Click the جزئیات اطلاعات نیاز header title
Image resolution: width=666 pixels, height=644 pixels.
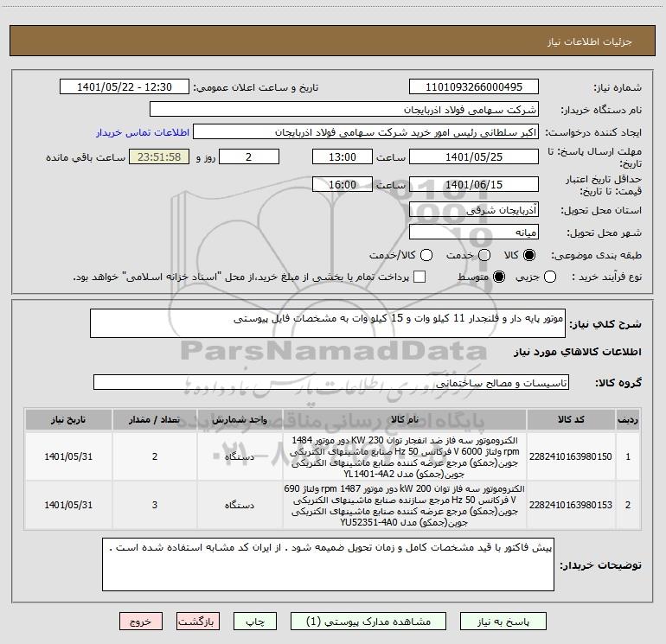coord(590,41)
